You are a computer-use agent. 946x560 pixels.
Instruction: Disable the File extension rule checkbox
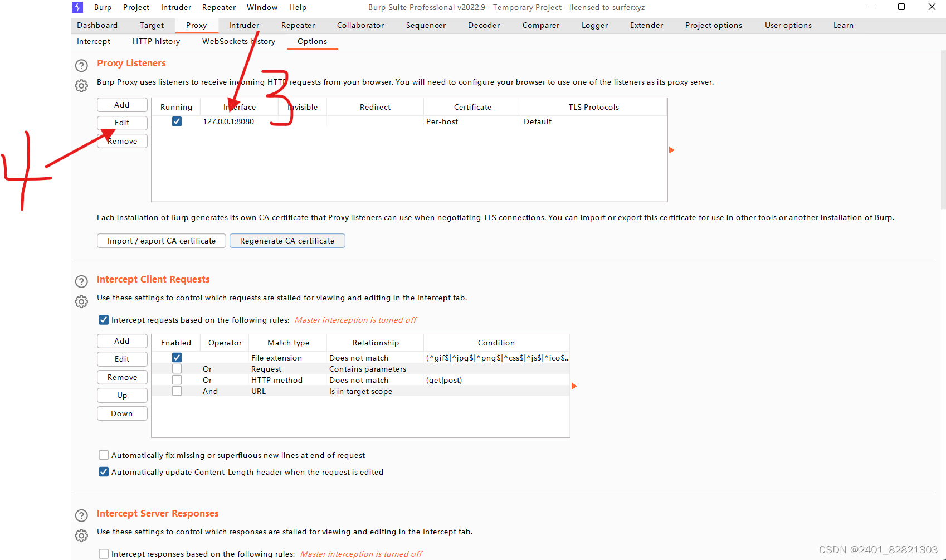click(x=177, y=358)
